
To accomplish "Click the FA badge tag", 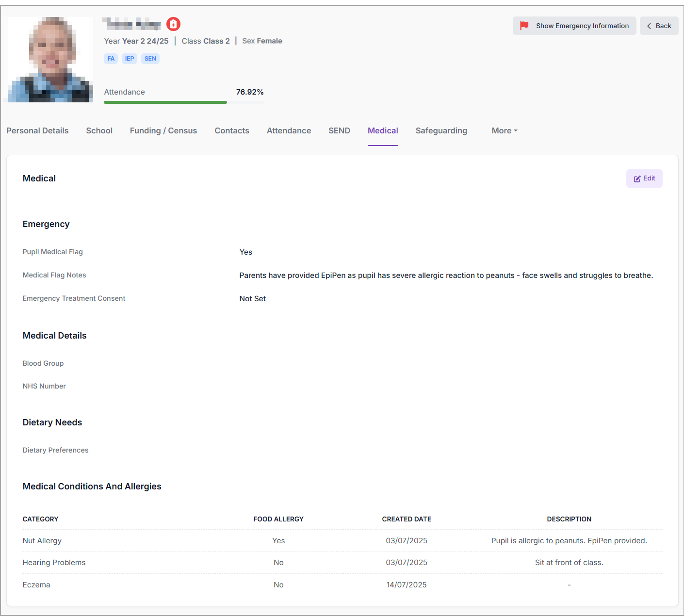I will pyautogui.click(x=111, y=59).
